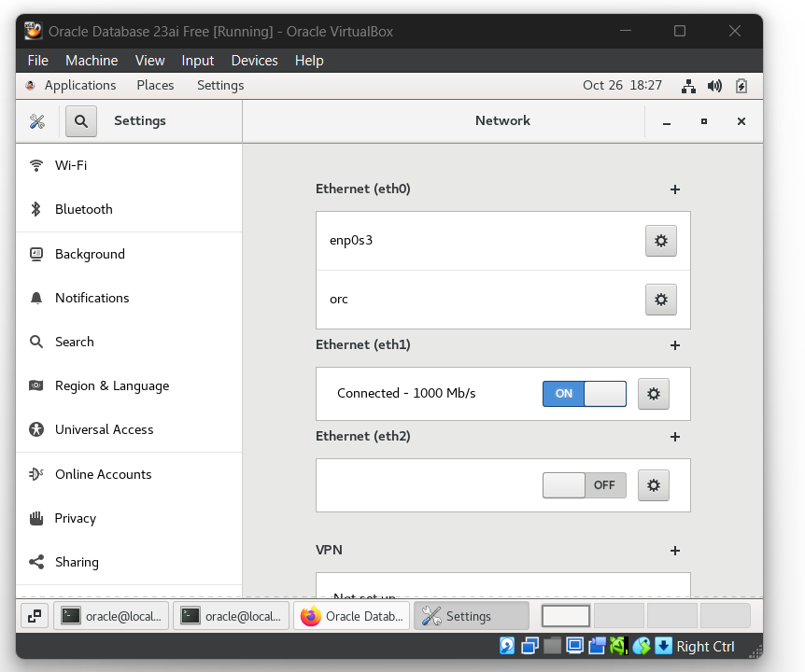
Task: Click the first workspace switcher box
Action: (566, 616)
